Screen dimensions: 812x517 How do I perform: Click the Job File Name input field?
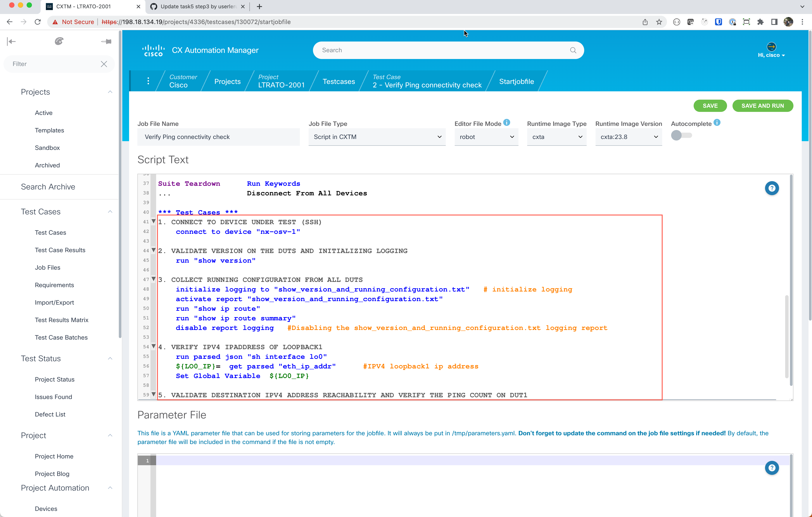click(x=219, y=137)
